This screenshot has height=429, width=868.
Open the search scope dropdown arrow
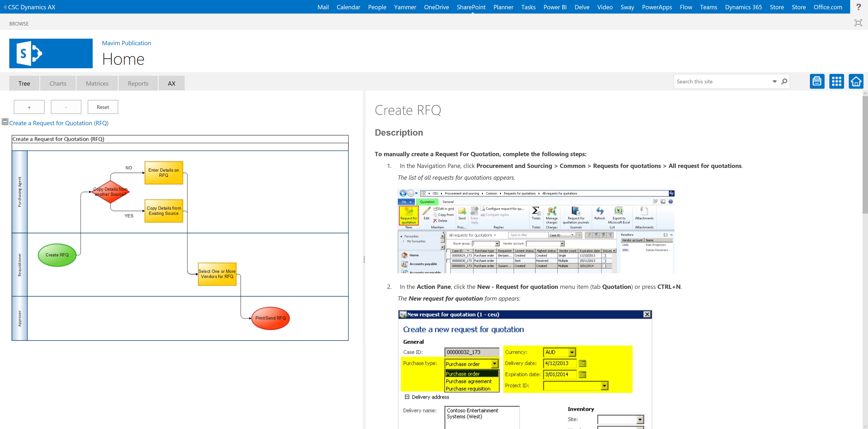[x=774, y=82]
